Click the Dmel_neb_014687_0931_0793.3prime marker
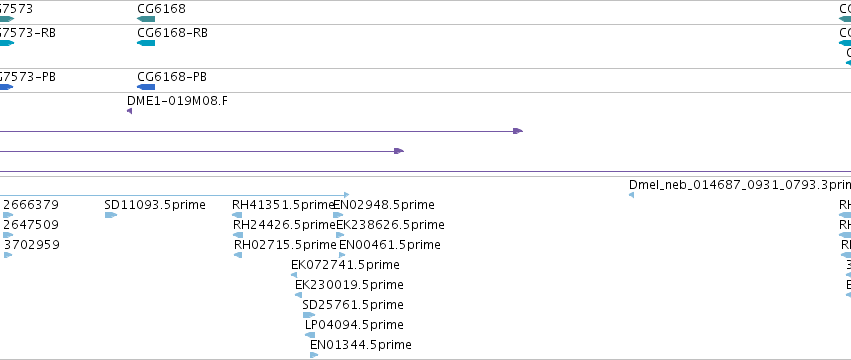The width and height of the screenshot is (851, 360). [x=631, y=195]
